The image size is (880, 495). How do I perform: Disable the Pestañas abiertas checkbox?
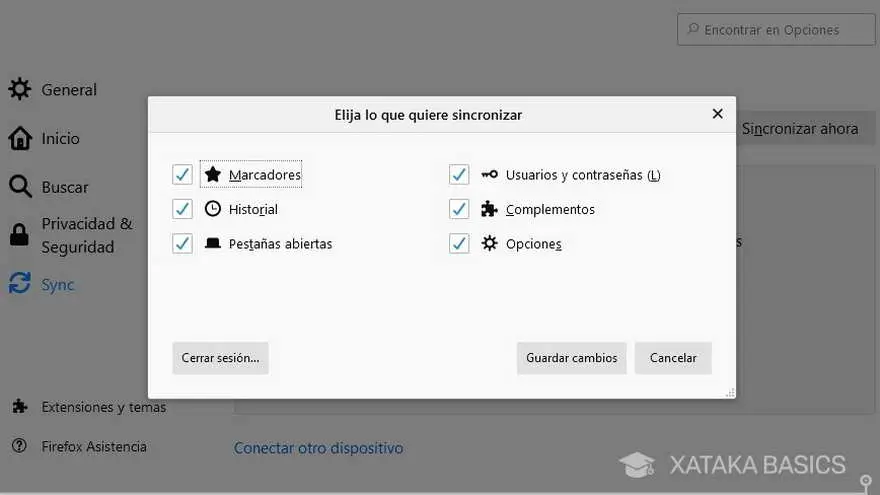182,244
